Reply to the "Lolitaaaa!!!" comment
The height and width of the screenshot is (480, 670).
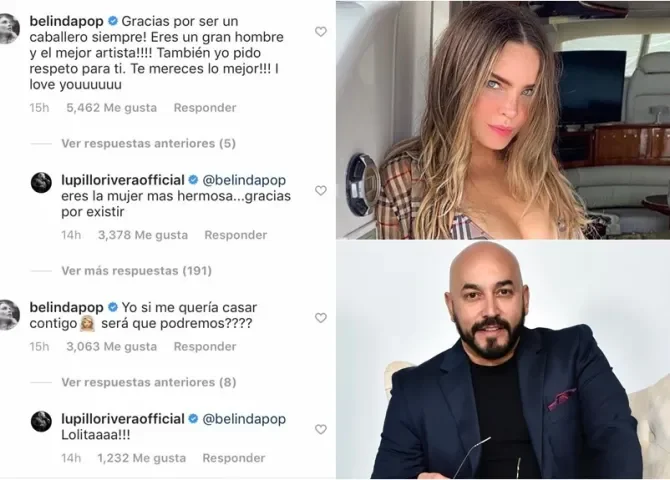(234, 458)
